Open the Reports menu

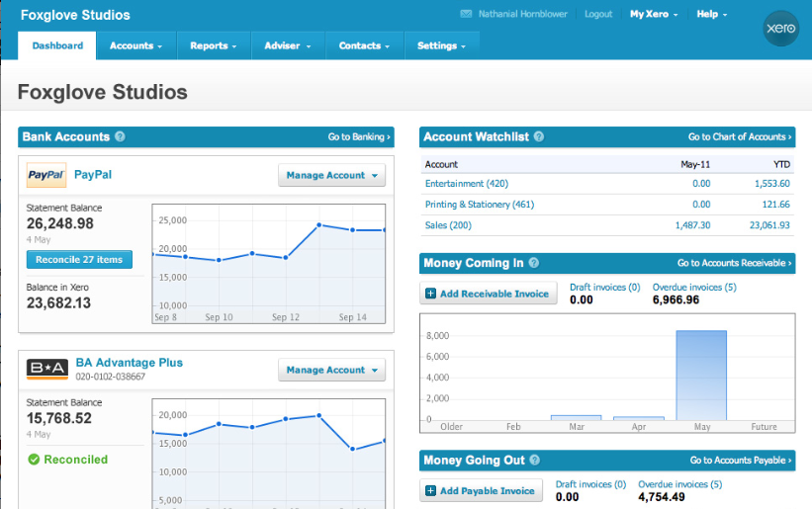coord(213,45)
